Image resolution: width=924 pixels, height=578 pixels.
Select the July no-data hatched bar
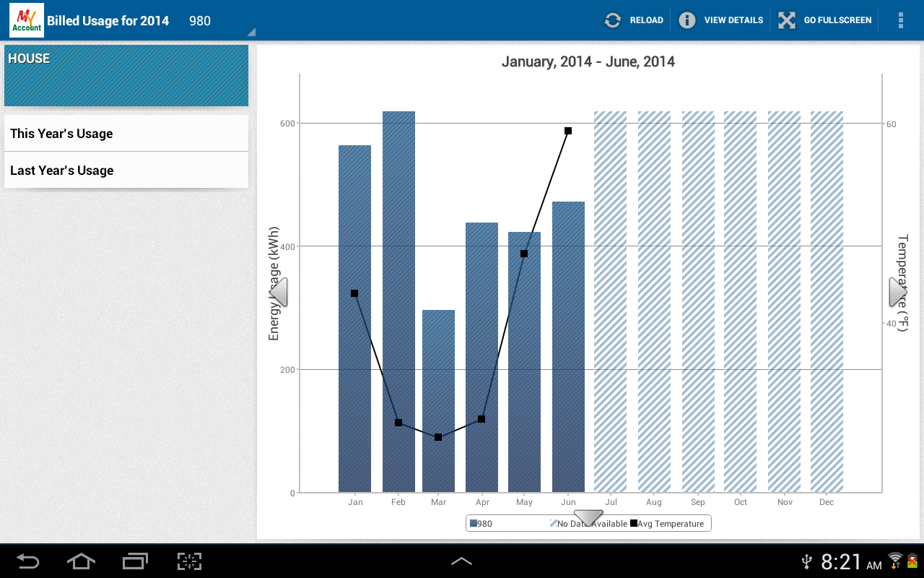(x=610, y=302)
